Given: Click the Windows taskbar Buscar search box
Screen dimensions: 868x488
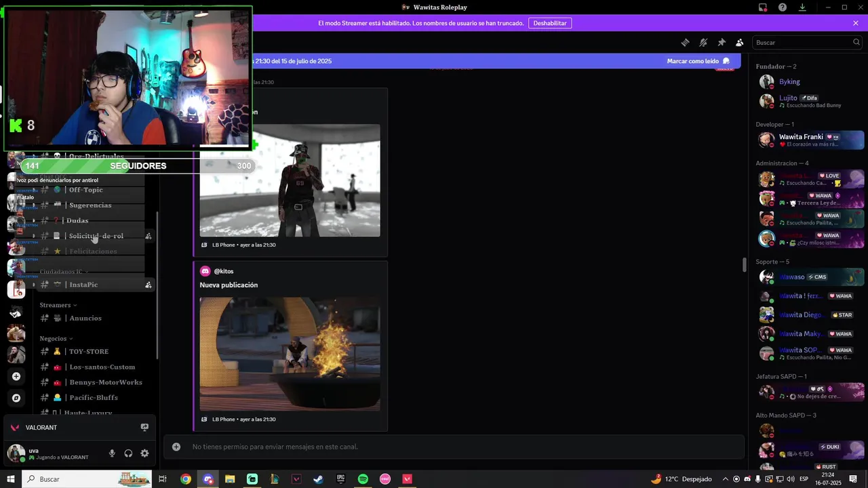Looking at the screenshot, I should pos(87,479).
